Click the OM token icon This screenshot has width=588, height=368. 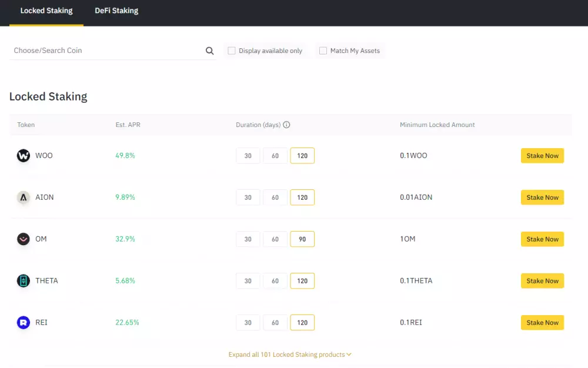coord(23,239)
